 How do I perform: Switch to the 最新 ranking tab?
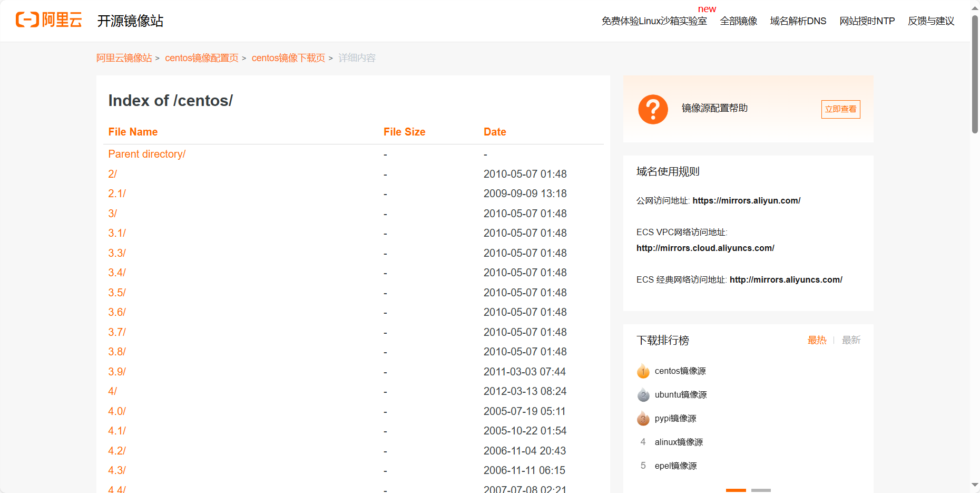(851, 340)
